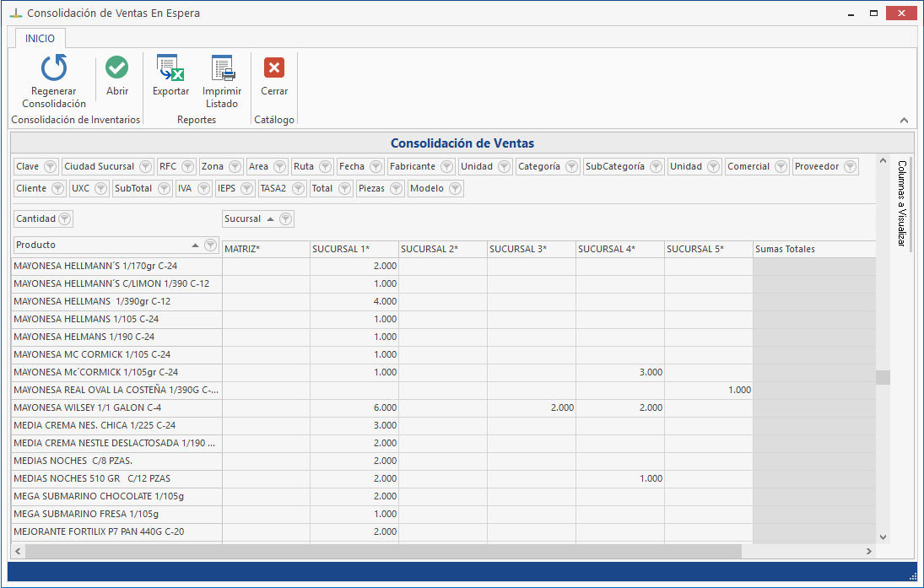
Task: Open the Producto column filter funnel
Action: (x=210, y=245)
